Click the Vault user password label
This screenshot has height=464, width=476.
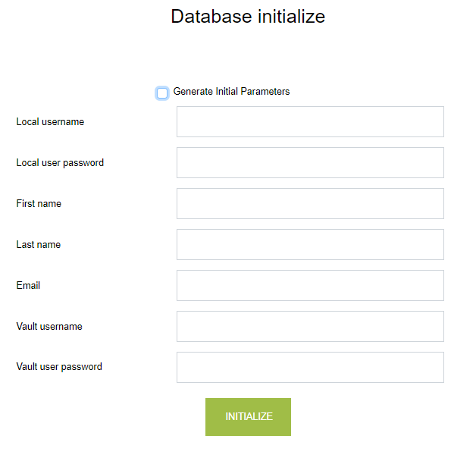59,367
